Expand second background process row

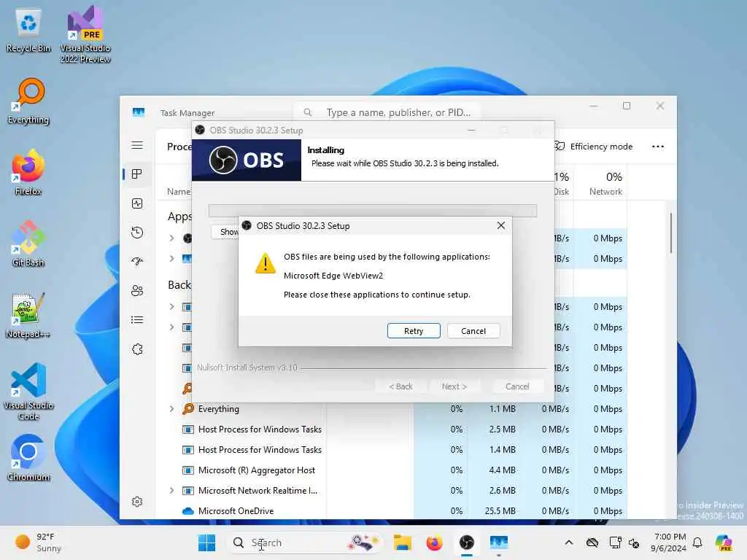pyautogui.click(x=172, y=327)
